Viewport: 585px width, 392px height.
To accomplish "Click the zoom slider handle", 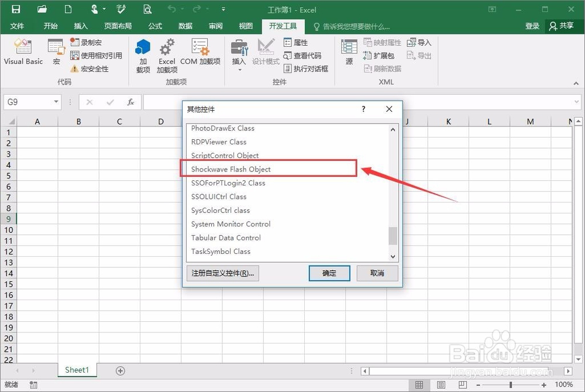I will pyautogui.click(x=510, y=384).
